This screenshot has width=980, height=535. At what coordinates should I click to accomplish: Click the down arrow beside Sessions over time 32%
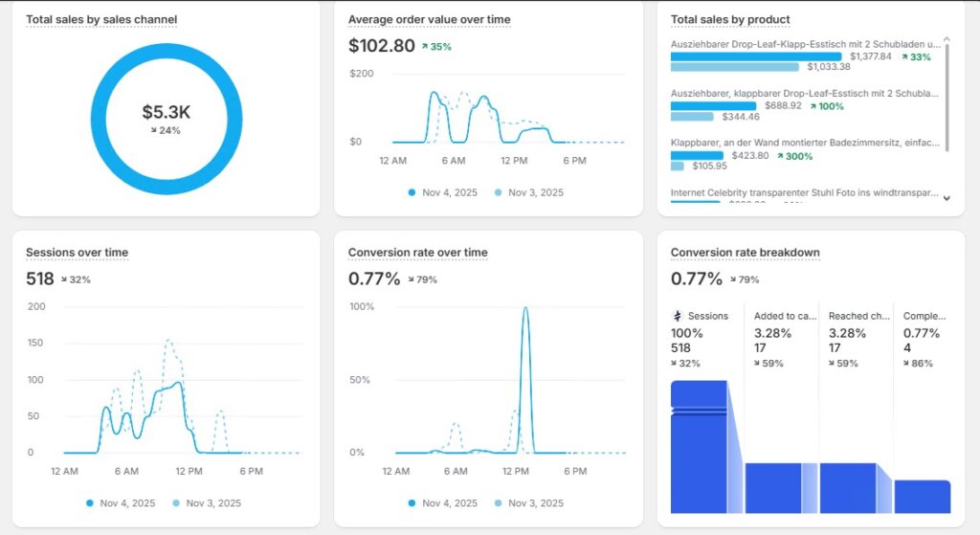pyautogui.click(x=64, y=280)
